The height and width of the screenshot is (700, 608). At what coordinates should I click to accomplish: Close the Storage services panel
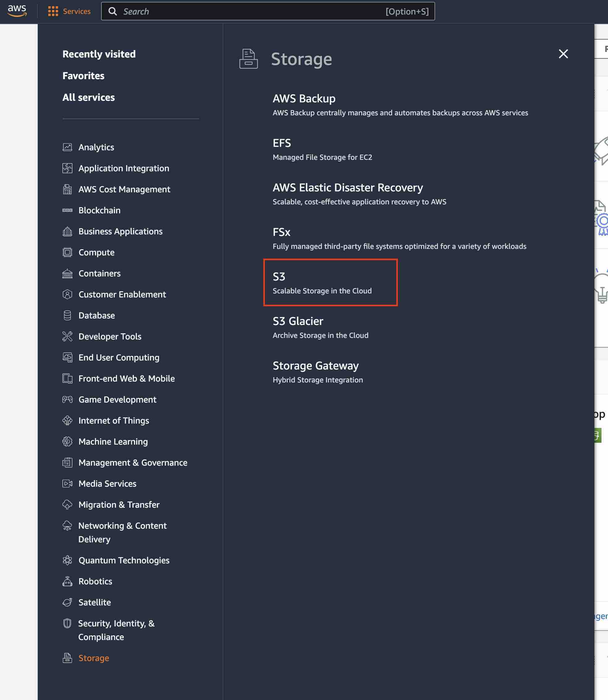coord(563,53)
